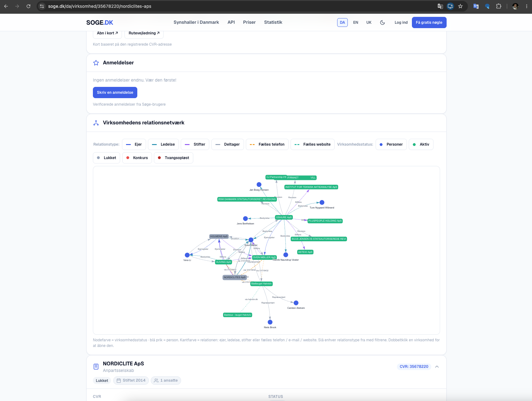
Task: View site information icon in address bar
Action: (42, 6)
